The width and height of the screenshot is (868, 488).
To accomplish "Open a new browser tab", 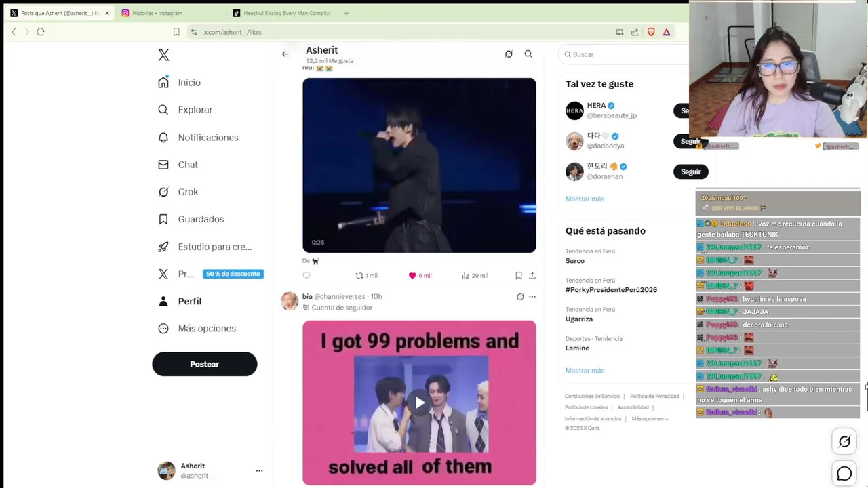I will 347,13.
